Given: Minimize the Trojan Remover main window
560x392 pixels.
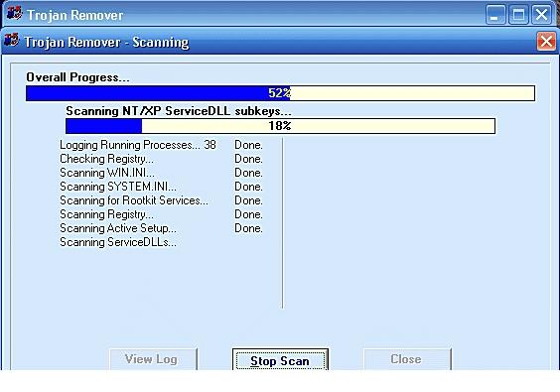Looking at the screenshot, I should pos(495,15).
